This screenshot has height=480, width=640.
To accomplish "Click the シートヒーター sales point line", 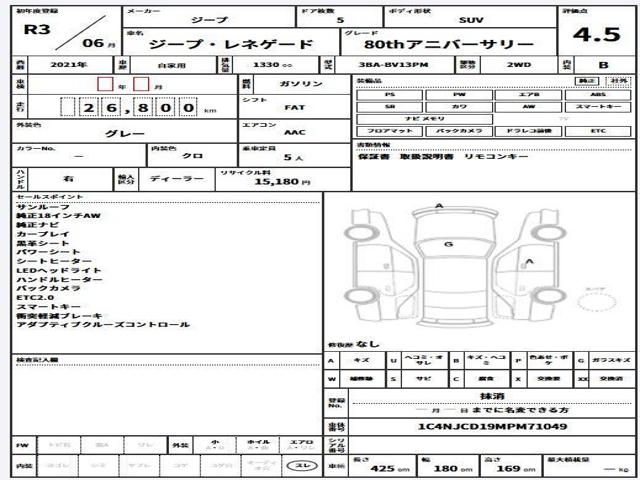I will 54,261.
